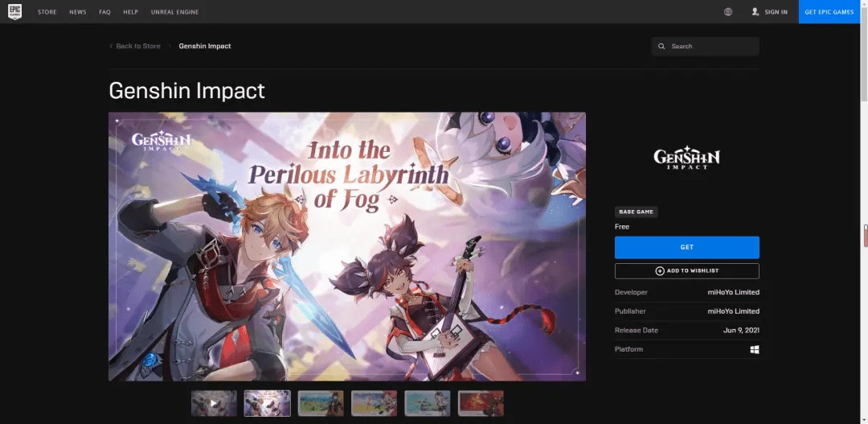The height and width of the screenshot is (424, 868).
Task: Select the third gallery thumbnail
Action: point(321,404)
